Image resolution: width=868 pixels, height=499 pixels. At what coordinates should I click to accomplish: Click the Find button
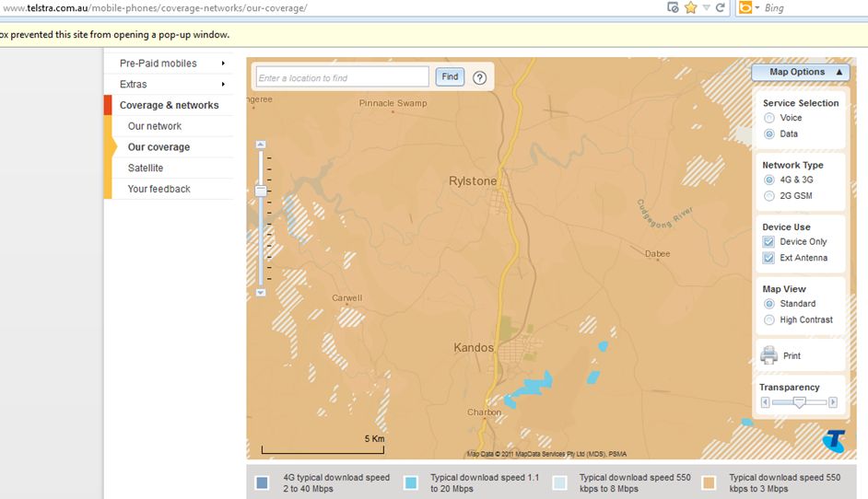[x=450, y=77]
